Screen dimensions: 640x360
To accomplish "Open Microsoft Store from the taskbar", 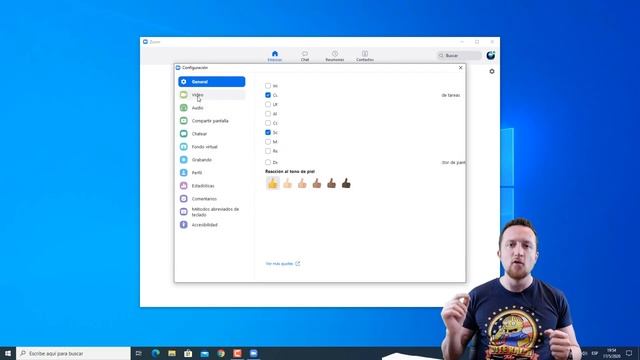I will (x=188, y=353).
